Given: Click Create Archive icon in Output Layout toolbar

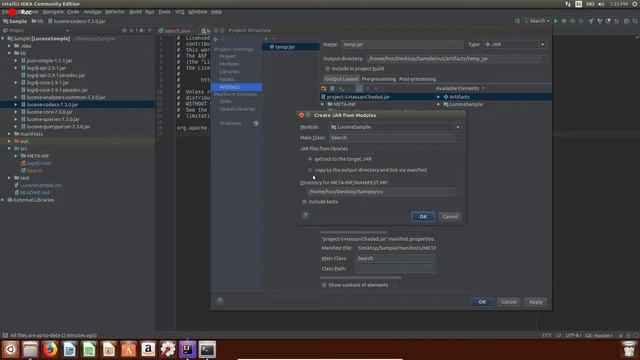Looking at the screenshot, I should click(x=332, y=88).
